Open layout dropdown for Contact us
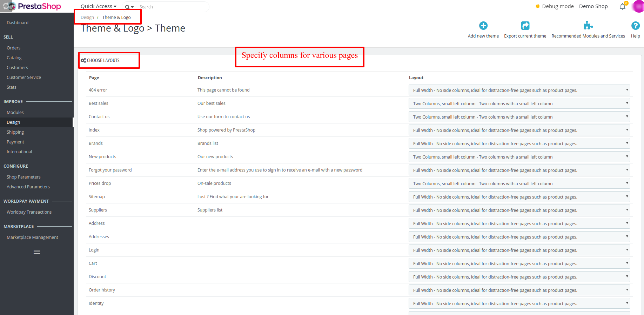644x315 pixels. 519,117
